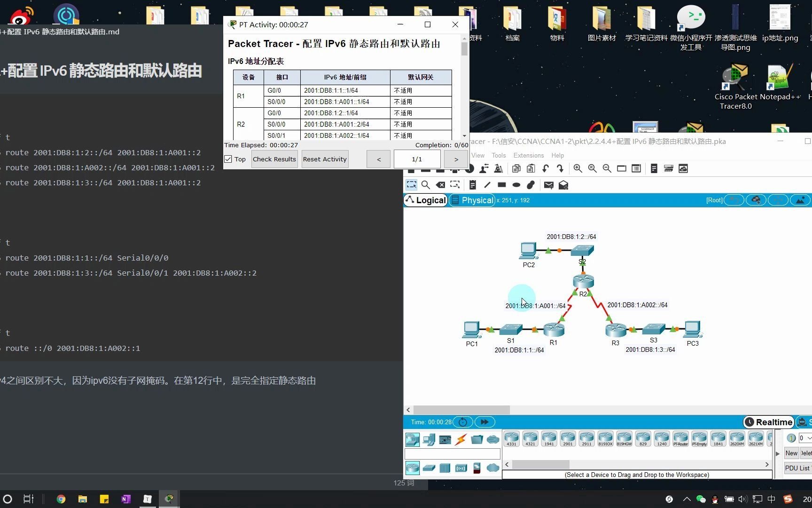Viewport: 812px width, 508px height.
Task: Click the Check Results button
Action: (274, 159)
